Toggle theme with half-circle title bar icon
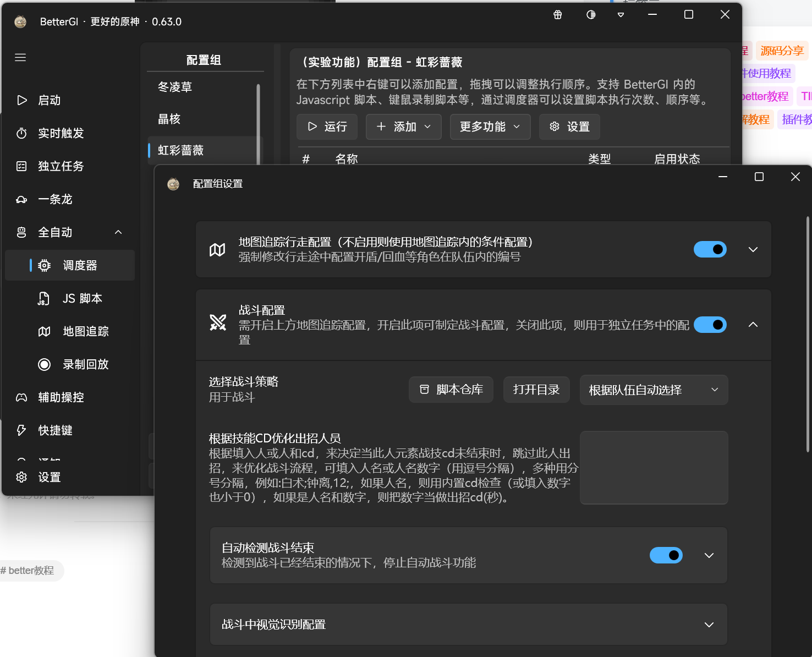Viewport: 812px width, 657px height. [x=591, y=15]
